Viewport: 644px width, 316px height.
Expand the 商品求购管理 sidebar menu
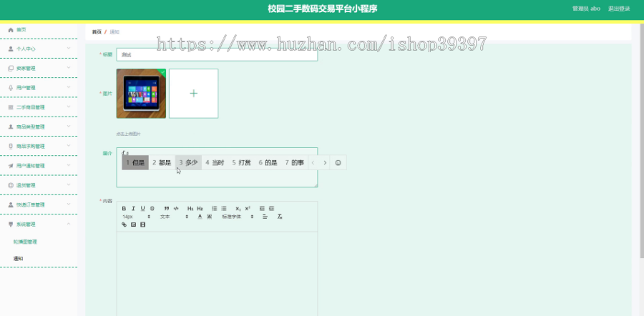pos(39,146)
